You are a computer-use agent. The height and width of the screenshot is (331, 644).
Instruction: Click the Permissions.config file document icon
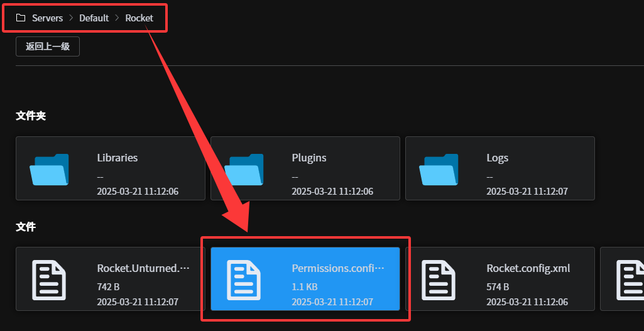pos(244,279)
